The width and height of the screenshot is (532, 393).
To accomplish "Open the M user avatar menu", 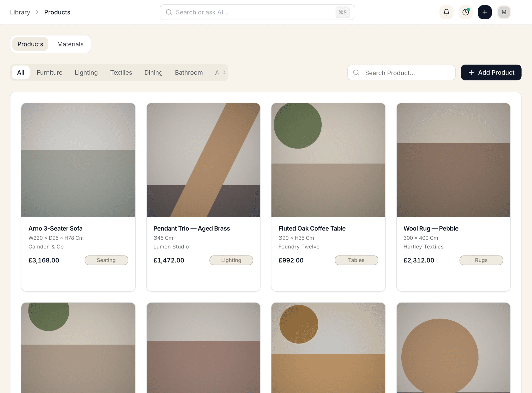I will [504, 12].
